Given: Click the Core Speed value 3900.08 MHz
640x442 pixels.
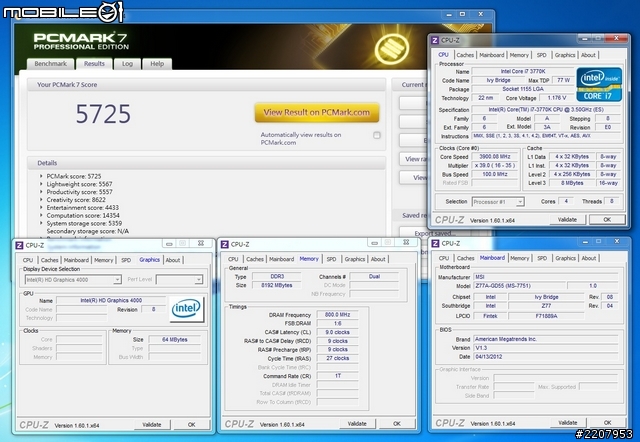Looking at the screenshot, I should pos(495,157).
